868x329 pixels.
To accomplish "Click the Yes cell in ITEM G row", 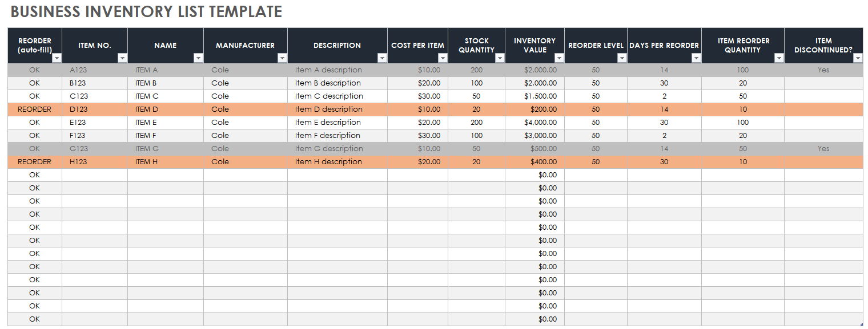I will 823,148.
